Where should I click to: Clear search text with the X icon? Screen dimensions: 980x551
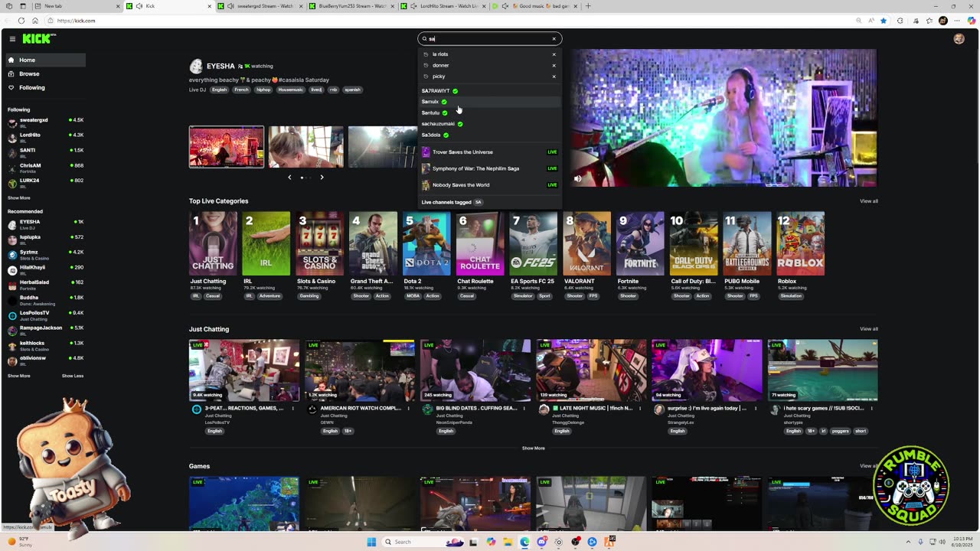(x=554, y=39)
